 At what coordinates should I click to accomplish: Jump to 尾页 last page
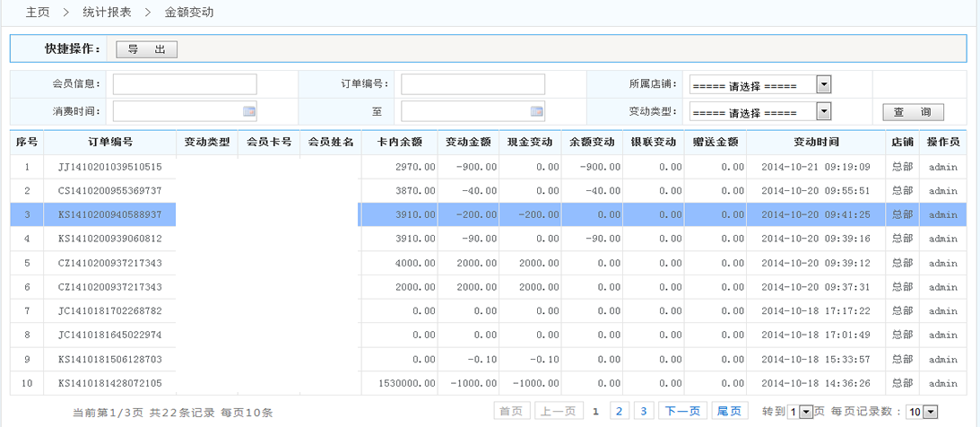pyautogui.click(x=730, y=411)
